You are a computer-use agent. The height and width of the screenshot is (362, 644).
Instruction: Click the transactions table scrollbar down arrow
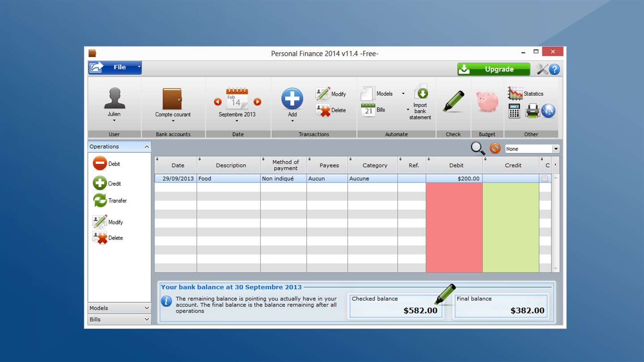tap(555, 269)
